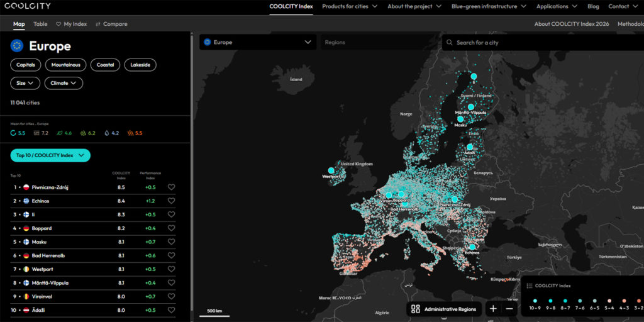This screenshot has height=322, width=644.
Task: Open the Regions dropdown field
Action: tap(380, 42)
